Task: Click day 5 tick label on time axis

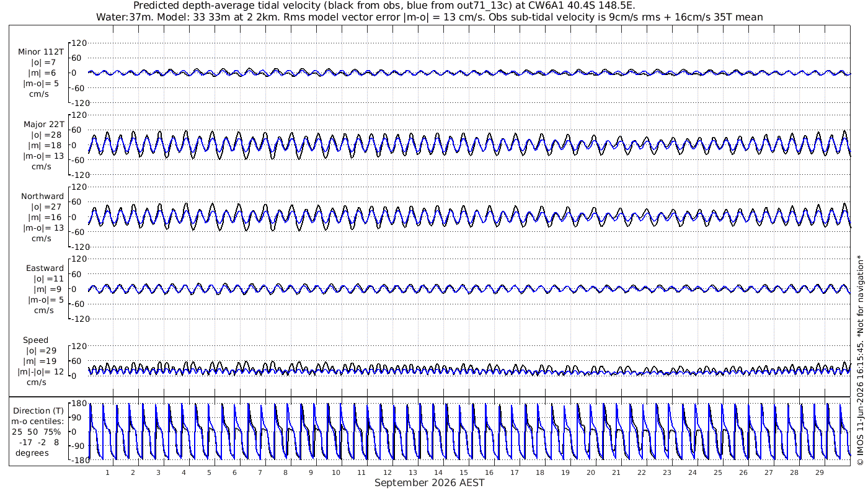Action: coord(209,472)
